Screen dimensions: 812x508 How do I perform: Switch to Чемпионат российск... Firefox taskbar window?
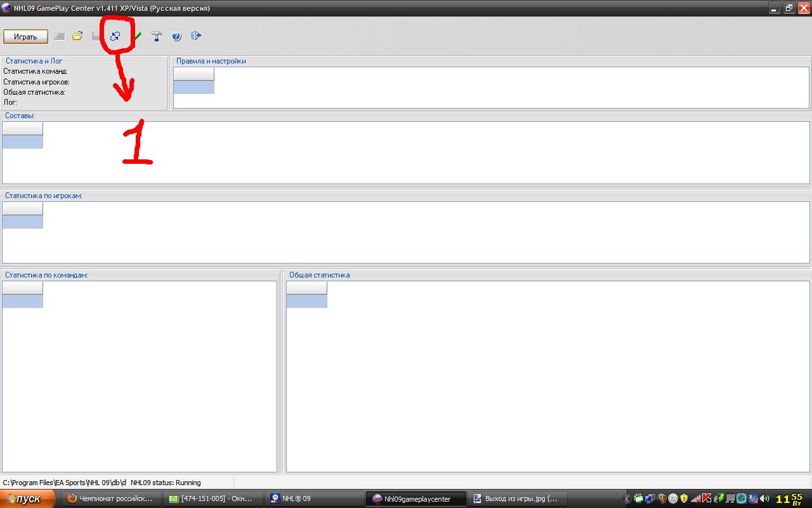point(112,498)
